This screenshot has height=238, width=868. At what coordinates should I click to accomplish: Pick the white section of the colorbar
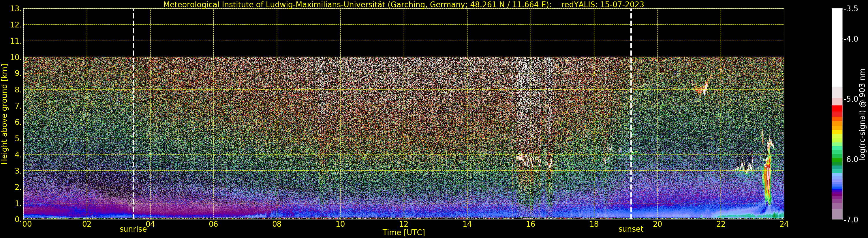[837, 48]
